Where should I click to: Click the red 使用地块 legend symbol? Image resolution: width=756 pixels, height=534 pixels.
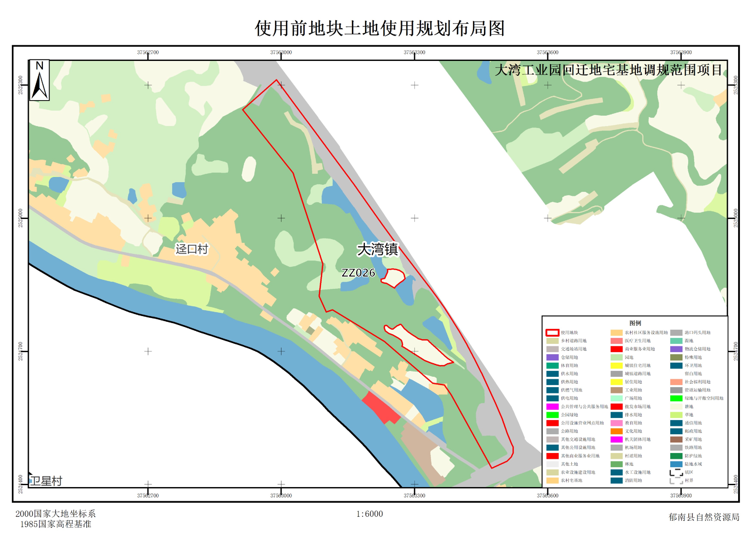pos(553,333)
